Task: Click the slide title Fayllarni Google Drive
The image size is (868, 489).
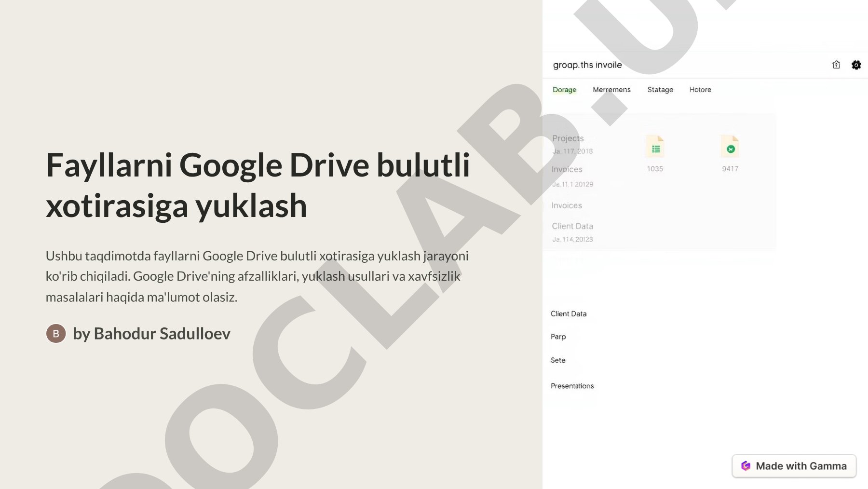Action: pos(258,185)
